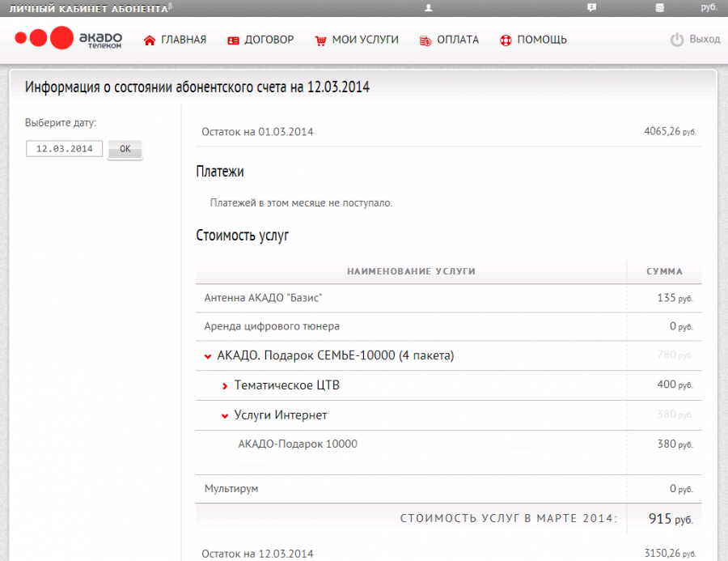Expand the Тематическое ЦТВ section
The height and width of the screenshot is (561, 728).
(x=225, y=386)
